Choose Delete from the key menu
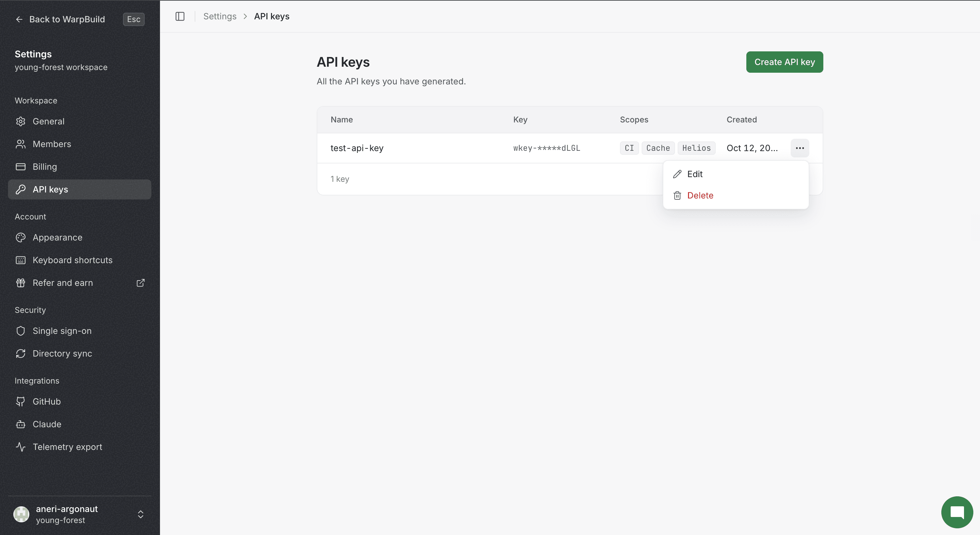980x535 pixels. pos(735,195)
